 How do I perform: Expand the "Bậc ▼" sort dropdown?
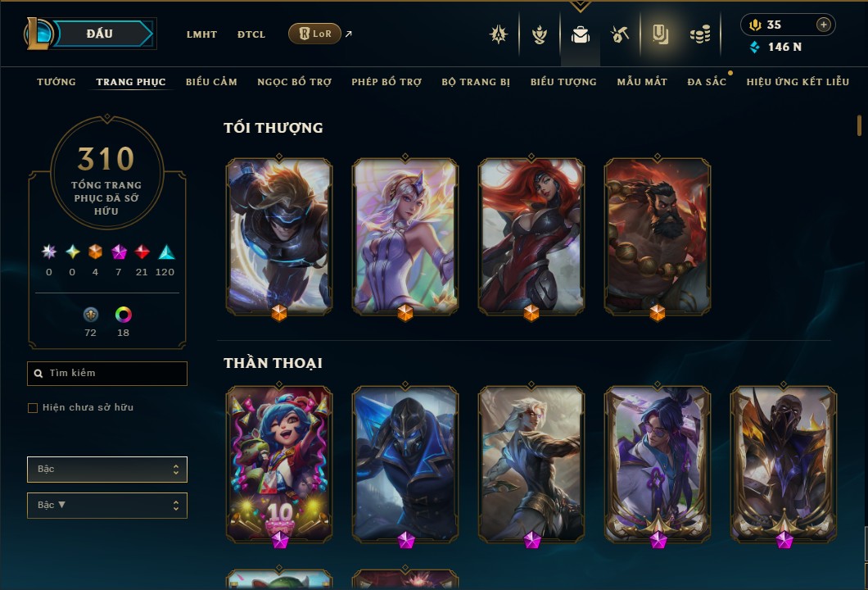point(106,506)
